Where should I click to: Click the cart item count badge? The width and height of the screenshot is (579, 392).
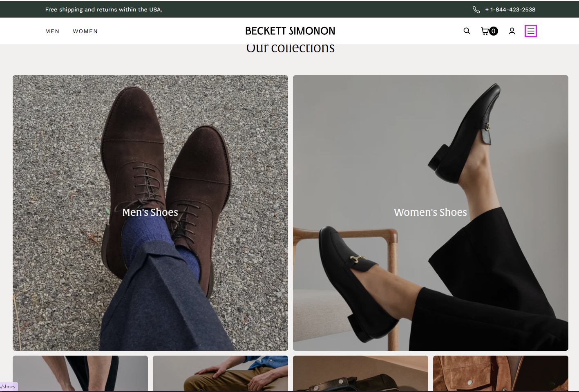(494, 31)
